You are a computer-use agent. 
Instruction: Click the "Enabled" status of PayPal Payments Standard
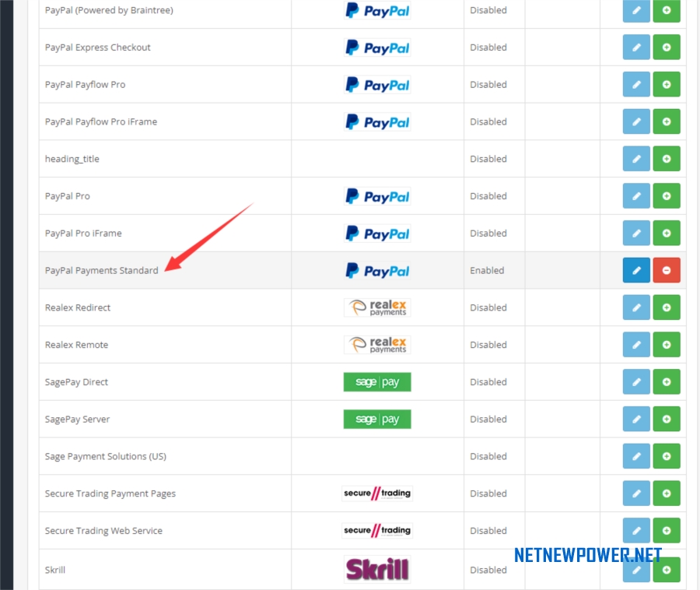487,270
